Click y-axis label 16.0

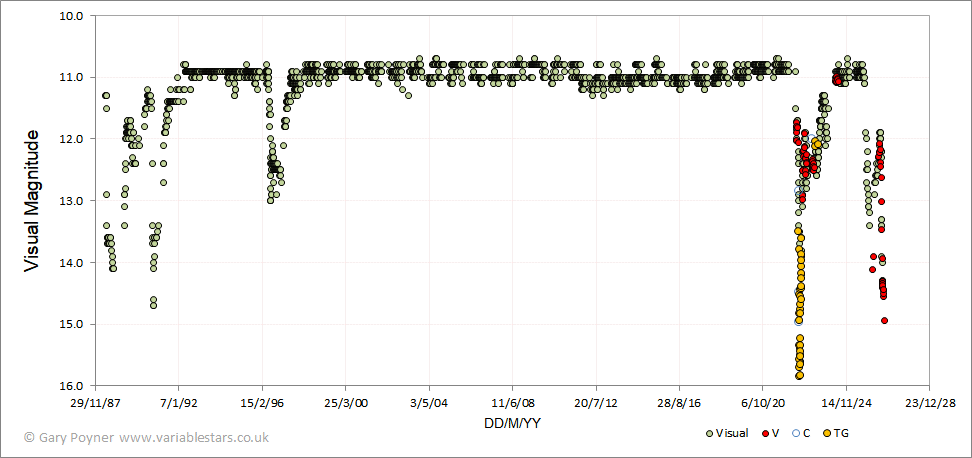click(x=71, y=386)
